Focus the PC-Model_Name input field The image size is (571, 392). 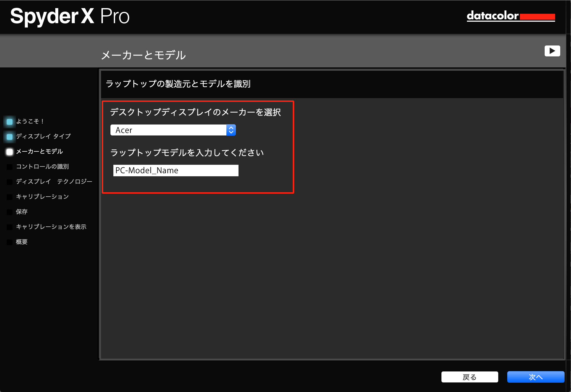coord(176,171)
